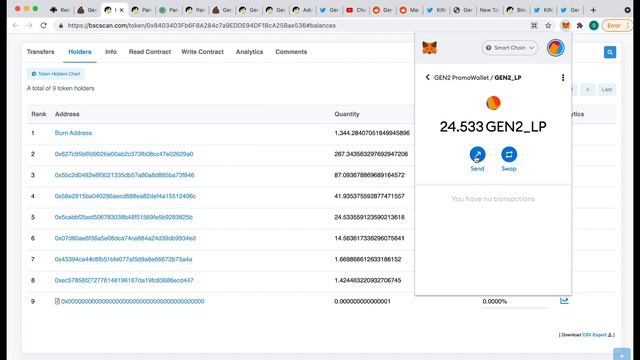Screen dimensions: 640x360
Task: Open the Comments tab
Action: pyautogui.click(x=291, y=52)
